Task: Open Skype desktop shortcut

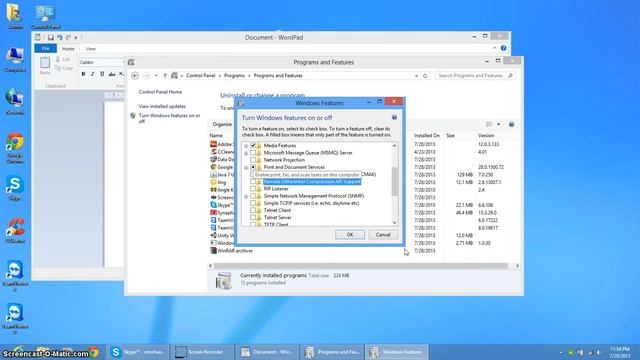Action: [x=15, y=189]
